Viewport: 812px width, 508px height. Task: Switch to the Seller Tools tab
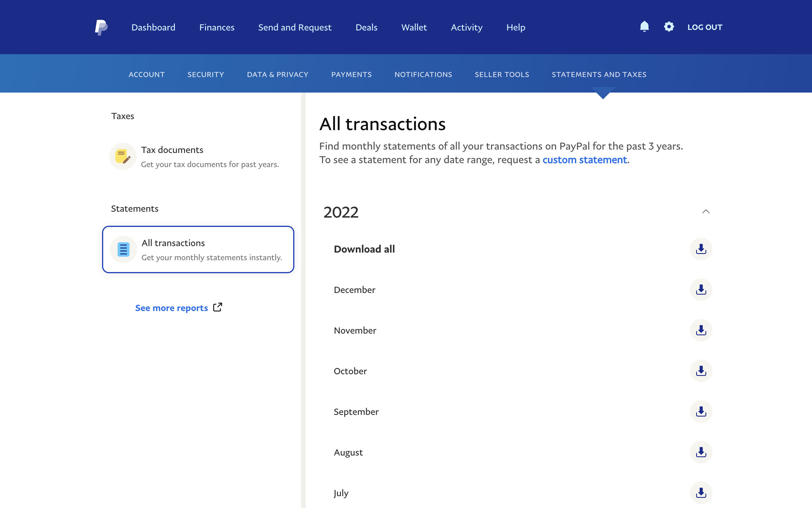click(502, 74)
